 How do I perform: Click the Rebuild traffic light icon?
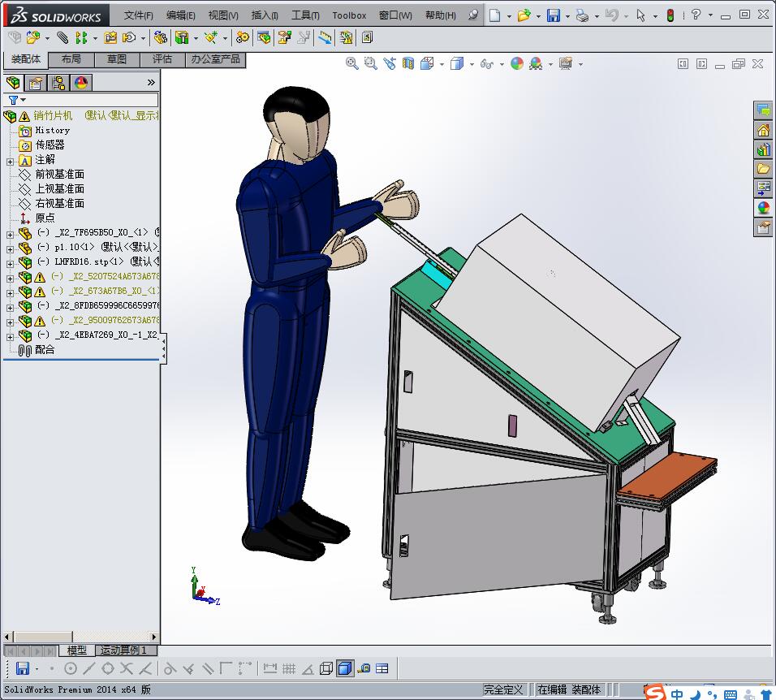coord(670,15)
